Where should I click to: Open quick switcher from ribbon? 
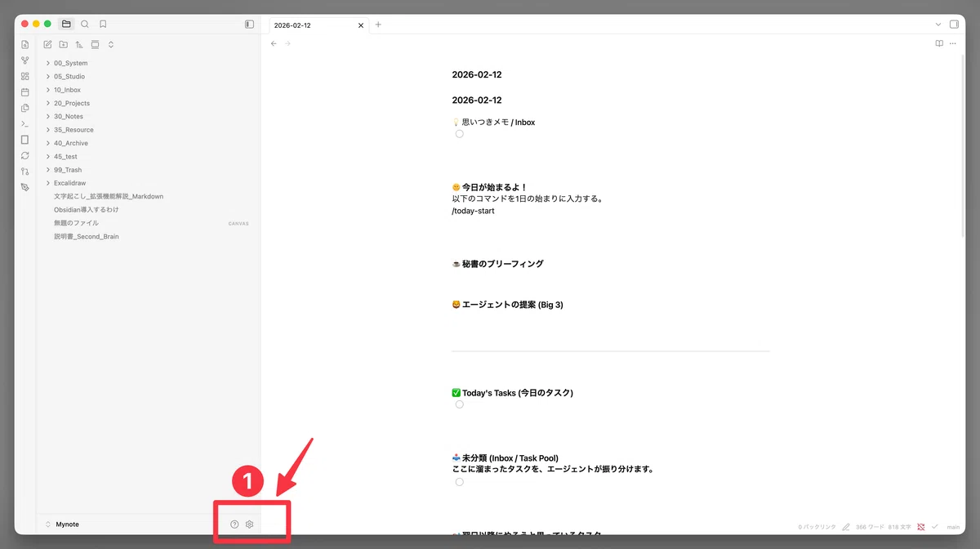tap(25, 45)
